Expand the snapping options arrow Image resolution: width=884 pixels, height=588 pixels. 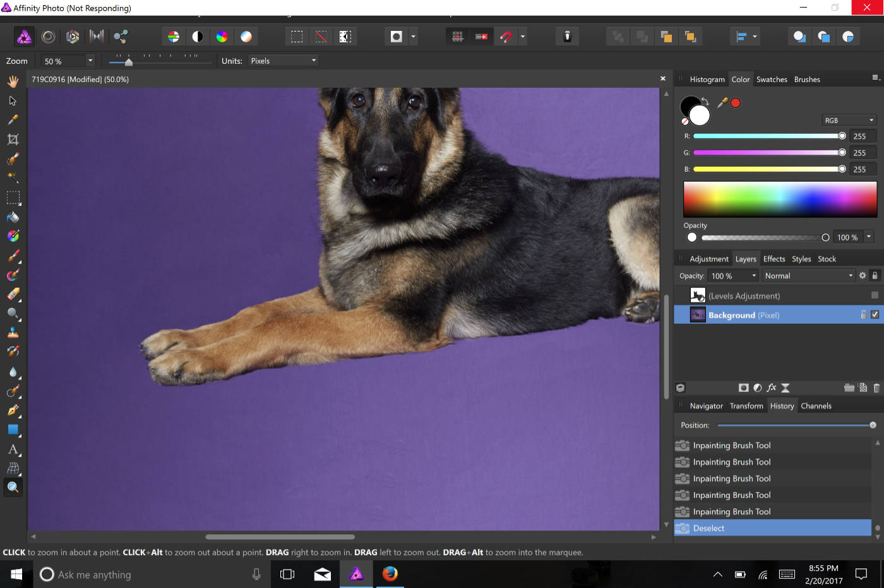click(x=522, y=37)
